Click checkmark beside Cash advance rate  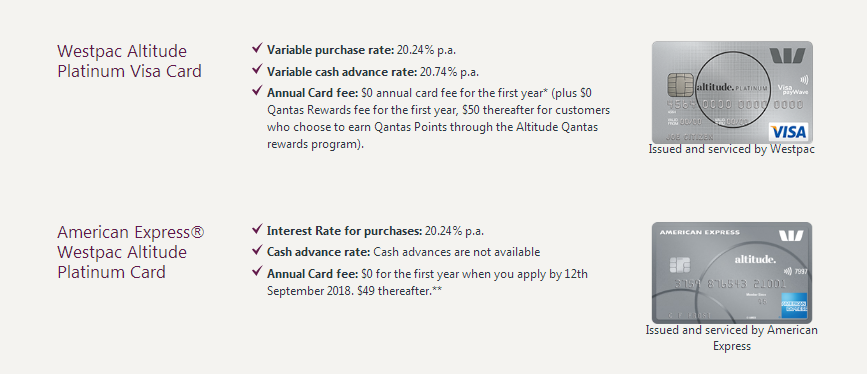257,250
